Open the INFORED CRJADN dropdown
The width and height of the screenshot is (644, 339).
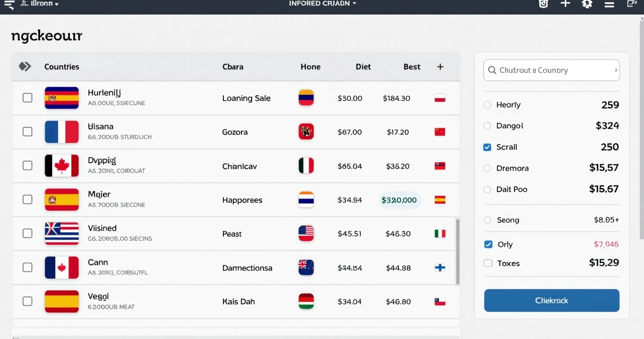[x=323, y=4]
